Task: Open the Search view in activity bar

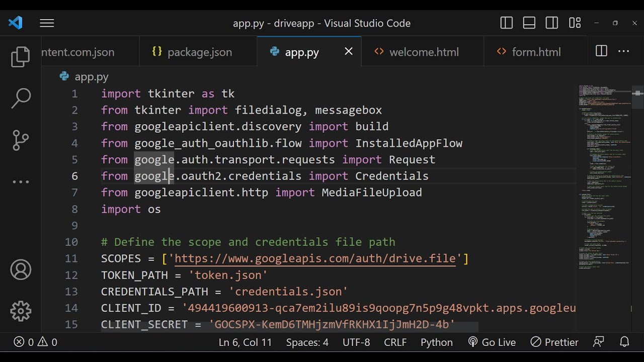Action: click(21, 99)
